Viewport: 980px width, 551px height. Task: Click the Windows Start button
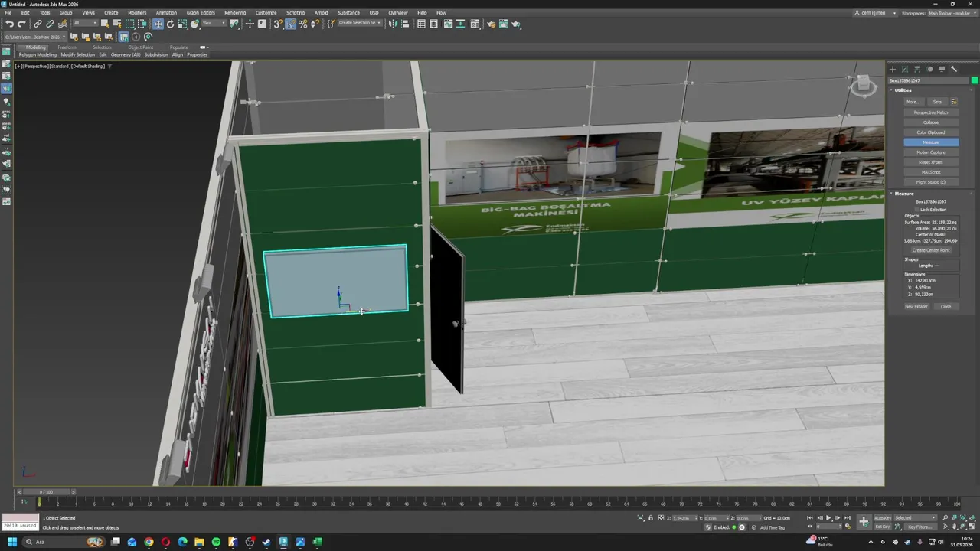pyautogui.click(x=12, y=542)
